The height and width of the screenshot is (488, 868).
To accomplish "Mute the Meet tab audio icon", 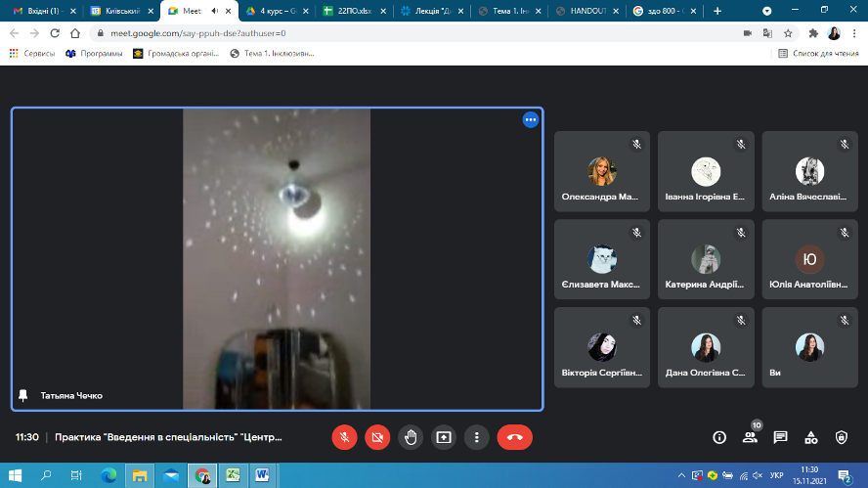I will (215, 11).
